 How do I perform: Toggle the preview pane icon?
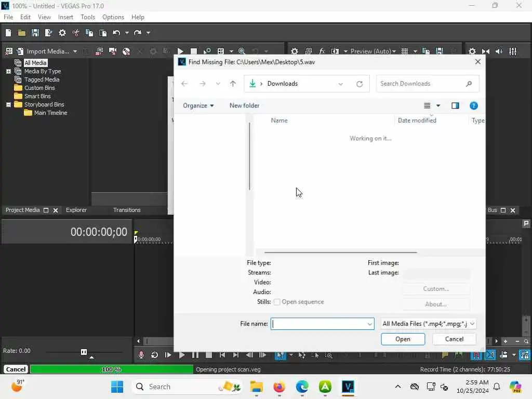tap(455, 105)
